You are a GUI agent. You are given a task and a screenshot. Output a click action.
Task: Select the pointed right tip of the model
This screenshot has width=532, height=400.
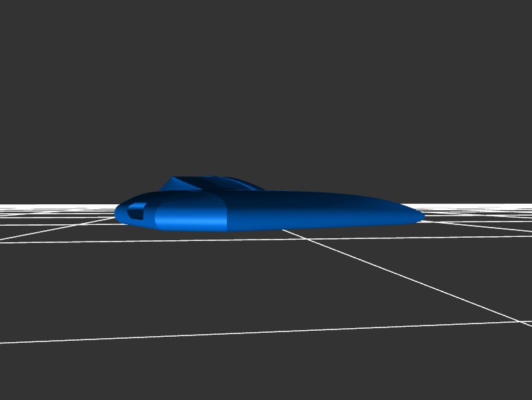pos(420,216)
